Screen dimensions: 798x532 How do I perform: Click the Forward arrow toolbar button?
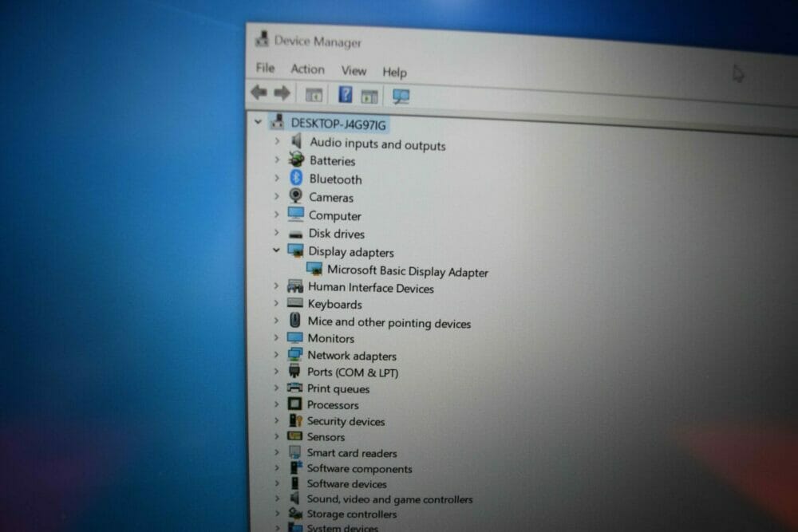click(x=282, y=93)
